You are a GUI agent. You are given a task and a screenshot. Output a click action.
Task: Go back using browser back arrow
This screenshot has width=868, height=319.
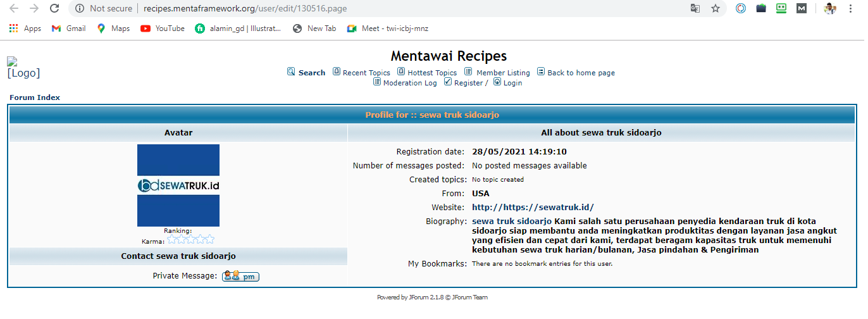(x=14, y=9)
